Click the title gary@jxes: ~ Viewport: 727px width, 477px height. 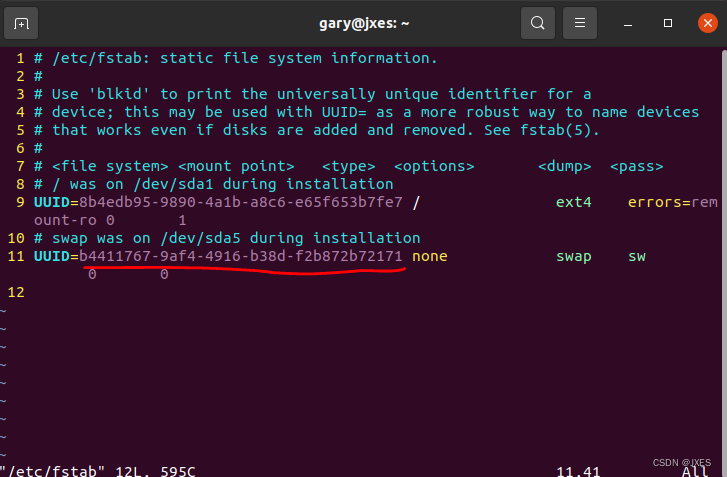coord(364,23)
